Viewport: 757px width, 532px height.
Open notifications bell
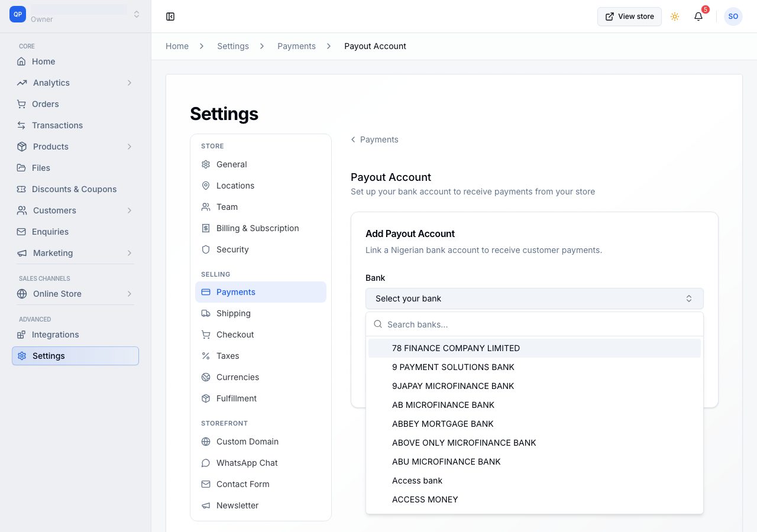[x=698, y=17]
